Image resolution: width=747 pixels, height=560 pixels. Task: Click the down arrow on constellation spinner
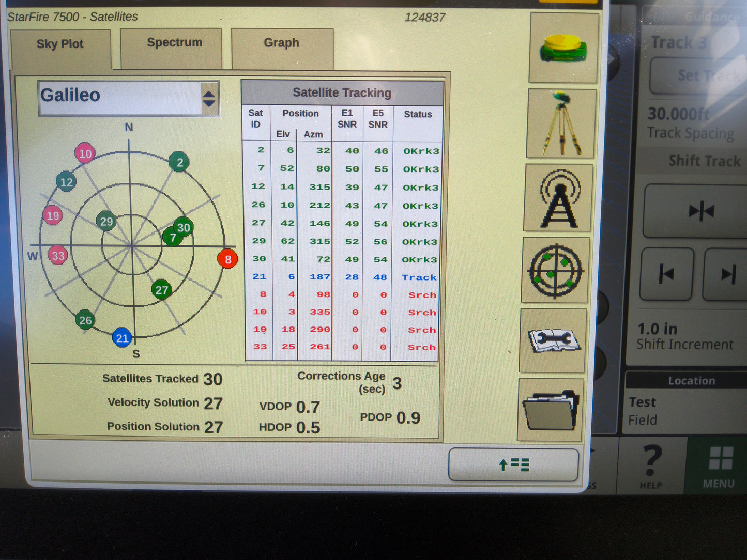coord(208,102)
